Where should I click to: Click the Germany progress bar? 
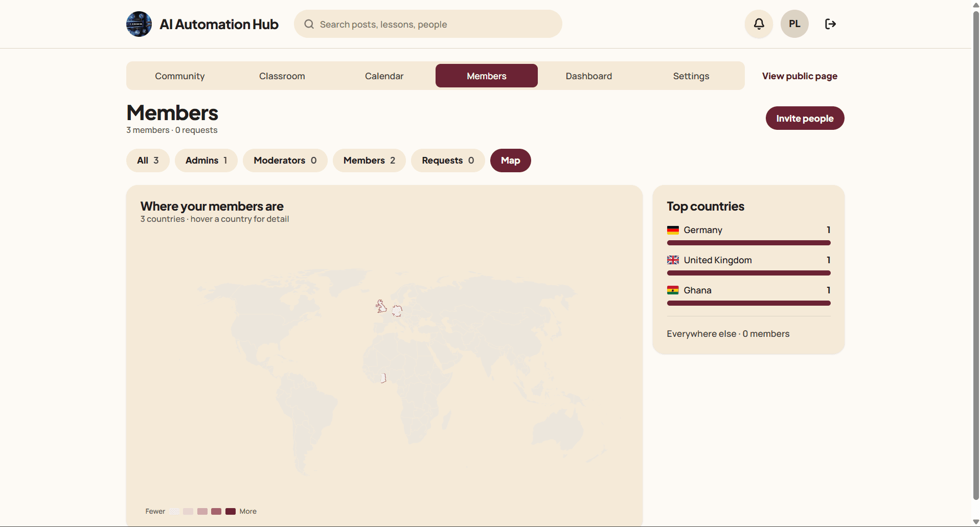(x=748, y=243)
